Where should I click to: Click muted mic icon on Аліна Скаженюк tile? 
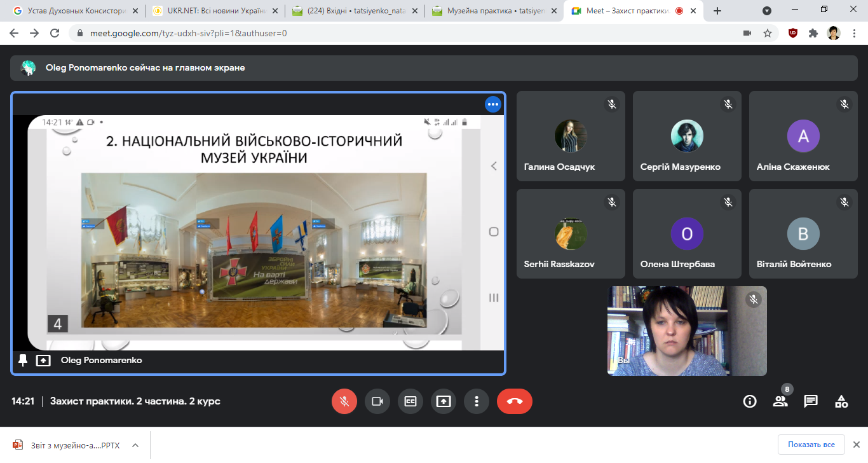(x=844, y=104)
